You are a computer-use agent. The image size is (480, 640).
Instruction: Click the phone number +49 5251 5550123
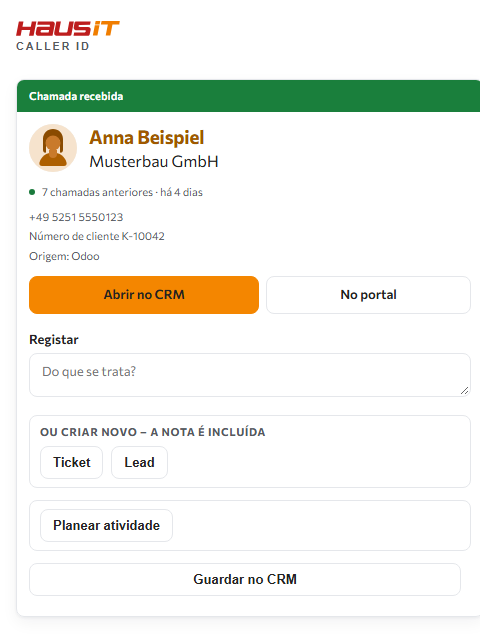76,217
